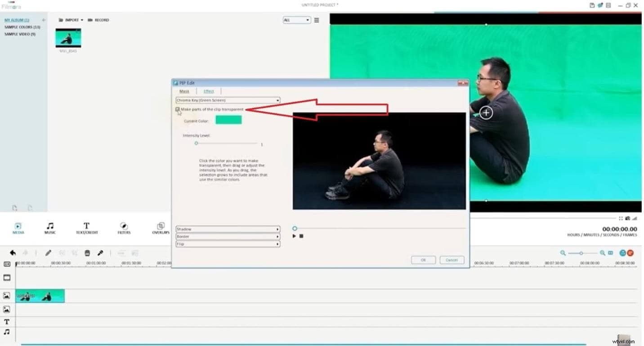Enable 'Make parts of the clip transparent'
Screen dimensions: 644x346
coord(177,109)
